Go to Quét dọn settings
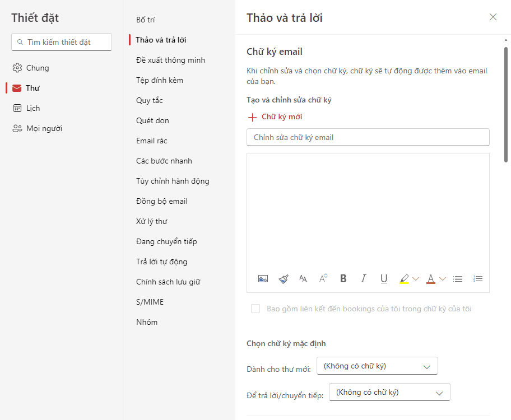 coord(152,120)
